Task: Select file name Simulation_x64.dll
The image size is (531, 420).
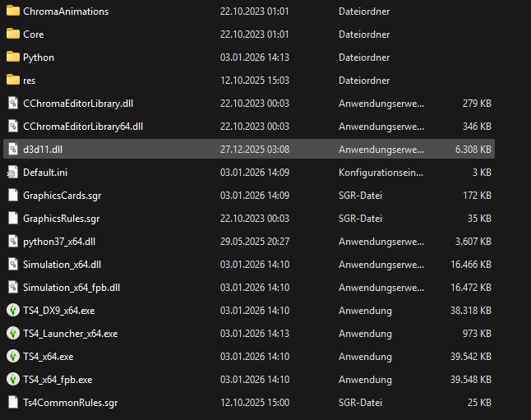Action: tap(62, 265)
